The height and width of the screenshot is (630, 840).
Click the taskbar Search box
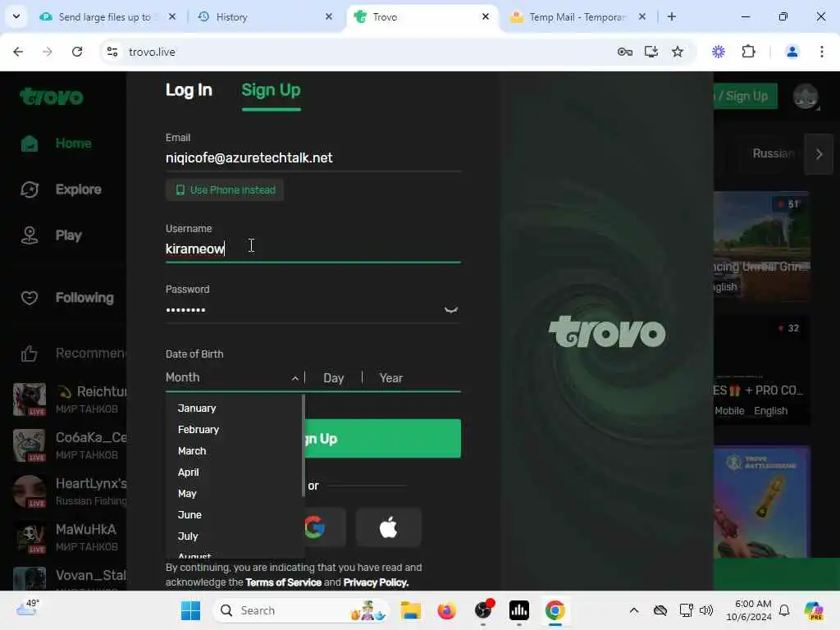[x=302, y=610]
